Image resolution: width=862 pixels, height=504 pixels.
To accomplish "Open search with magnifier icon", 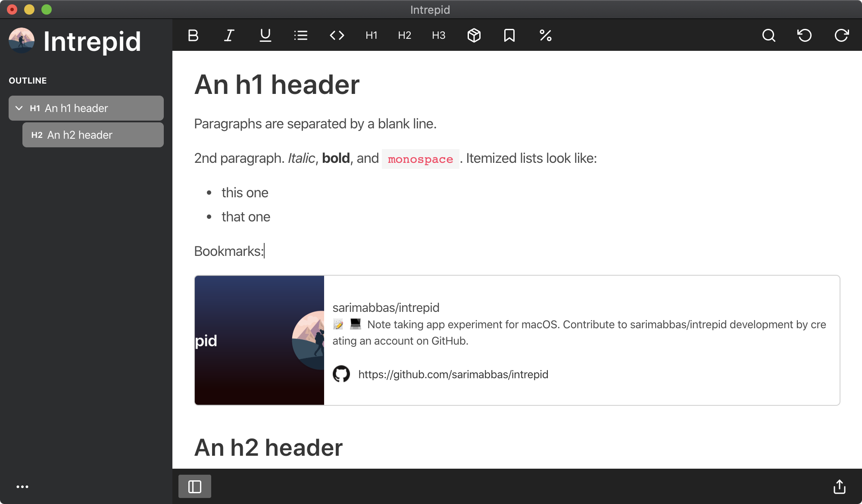I will 769,35.
